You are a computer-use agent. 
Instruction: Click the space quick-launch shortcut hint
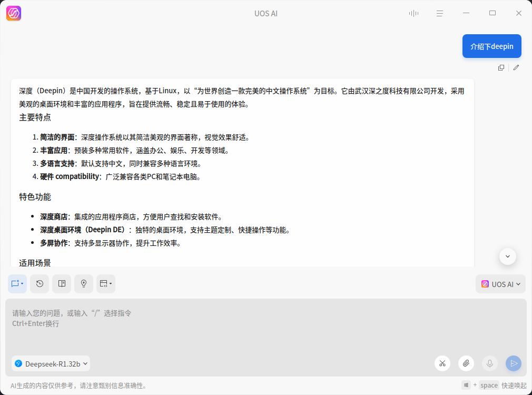point(489,385)
